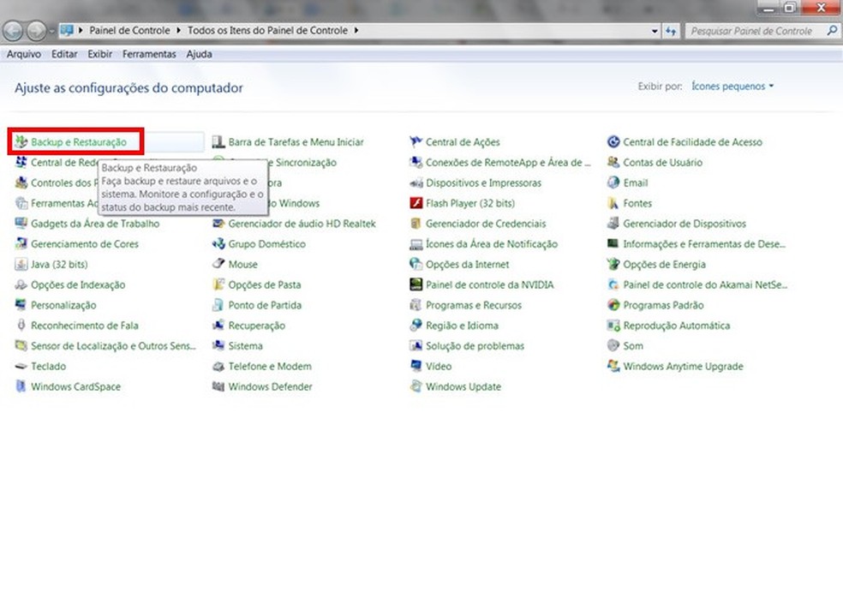
Task: Click the Opções de Energia icon
Action: 613,265
